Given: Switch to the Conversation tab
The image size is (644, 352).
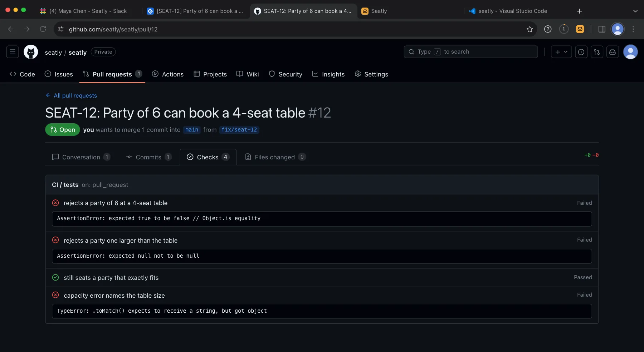Looking at the screenshot, I should click(81, 157).
